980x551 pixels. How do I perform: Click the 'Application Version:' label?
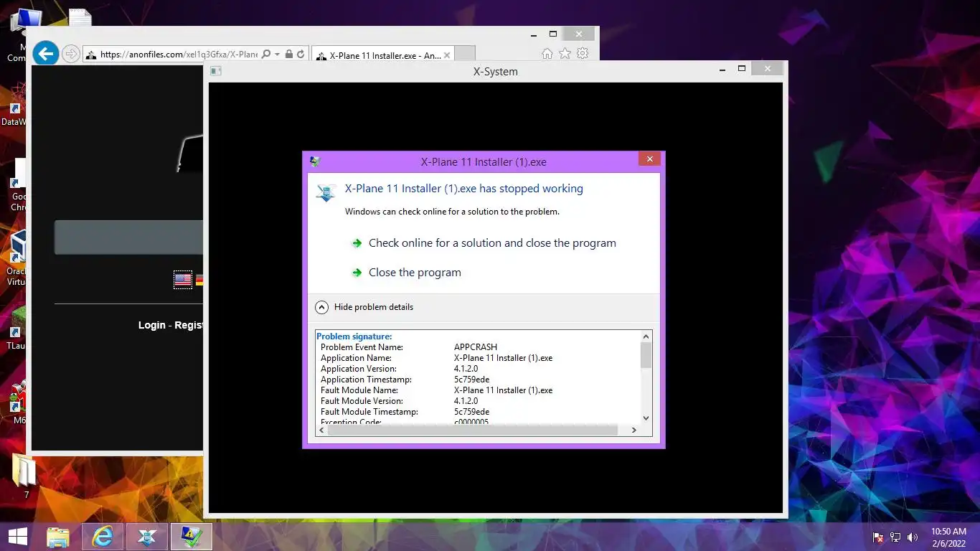[359, 369]
